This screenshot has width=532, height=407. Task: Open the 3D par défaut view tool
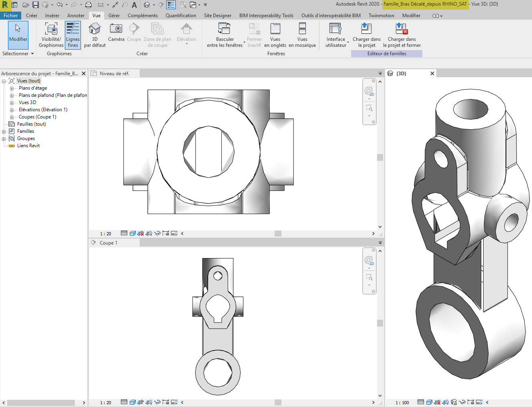point(94,35)
